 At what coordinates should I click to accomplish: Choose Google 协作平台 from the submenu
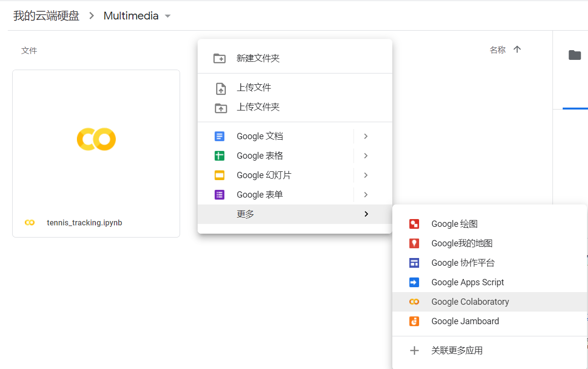pyautogui.click(x=463, y=262)
